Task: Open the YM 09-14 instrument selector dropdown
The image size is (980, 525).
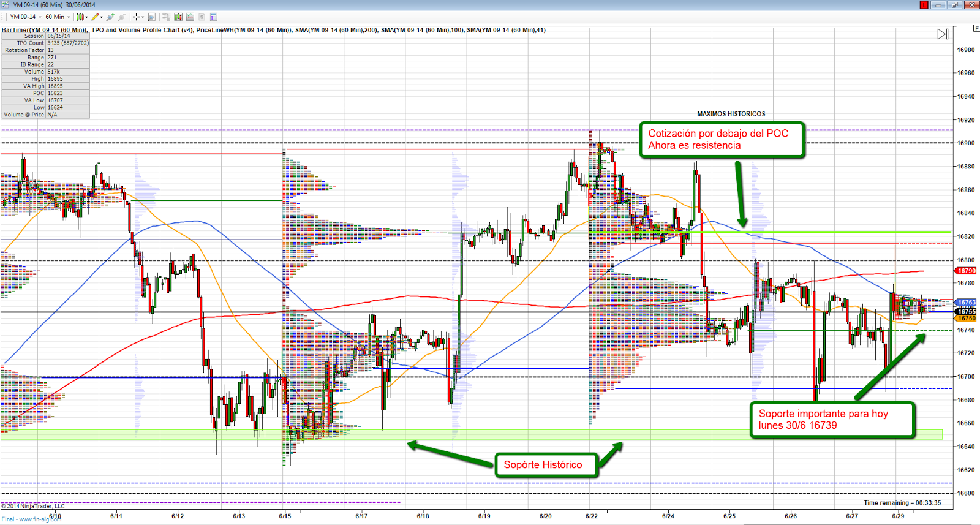Action: pos(26,17)
